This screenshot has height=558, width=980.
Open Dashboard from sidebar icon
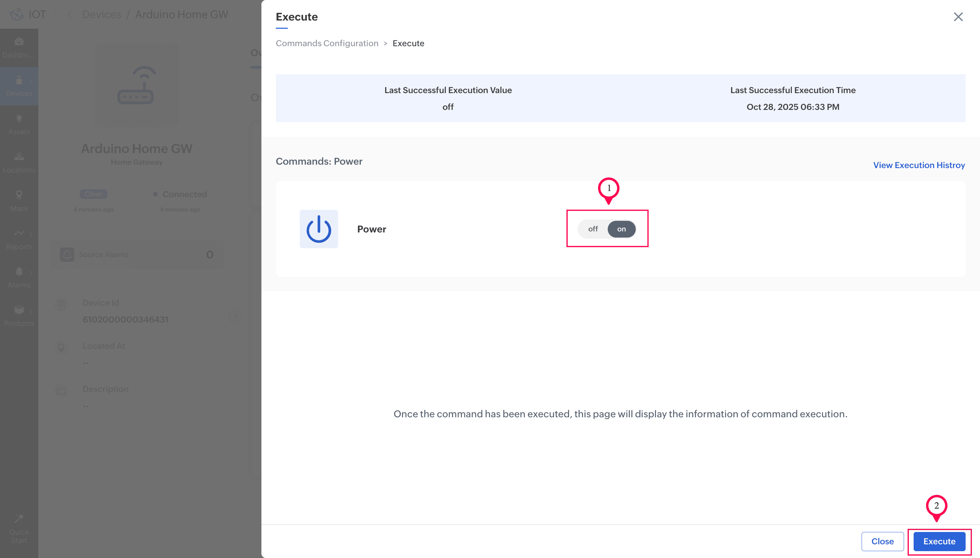pyautogui.click(x=19, y=42)
